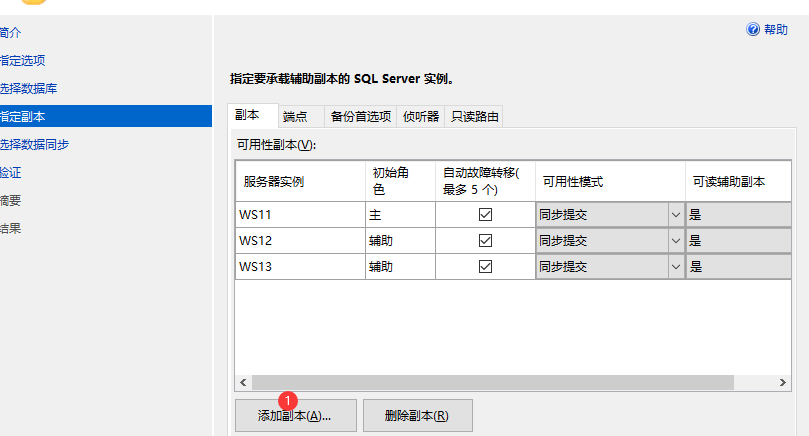Click the 删除副本(R) button
Viewport: 809px width, 436px height.
pos(417,415)
